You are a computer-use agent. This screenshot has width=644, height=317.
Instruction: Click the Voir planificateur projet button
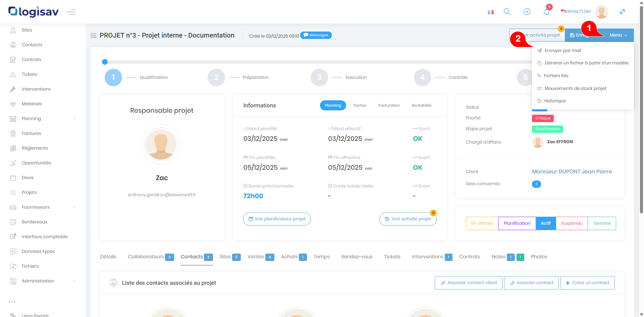(277, 219)
